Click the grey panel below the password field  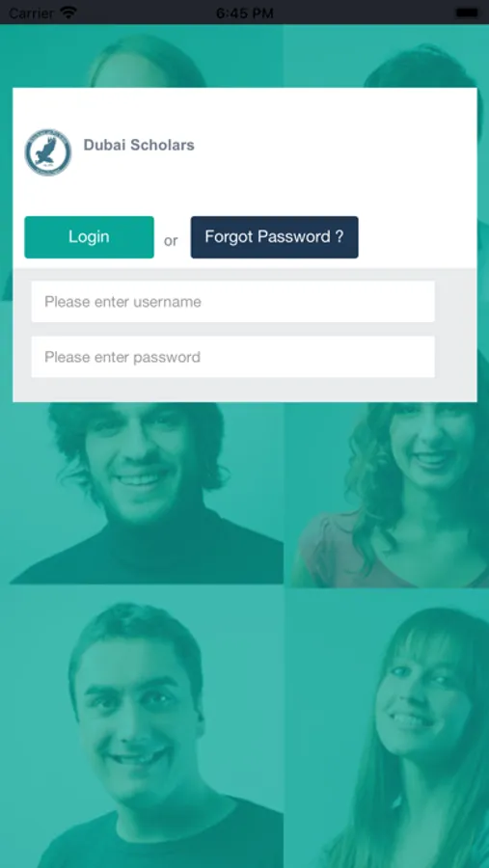(244, 391)
